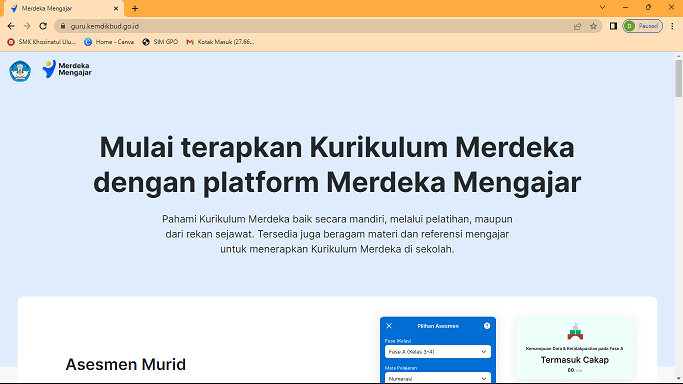
Task: Expand the Numerasi subject dropdown
Action: tap(438, 378)
